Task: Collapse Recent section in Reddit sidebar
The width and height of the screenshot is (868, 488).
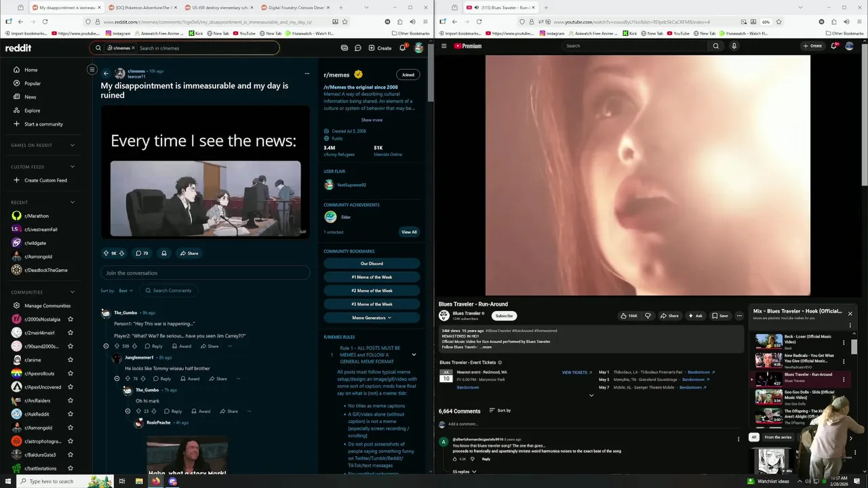Action: point(73,202)
